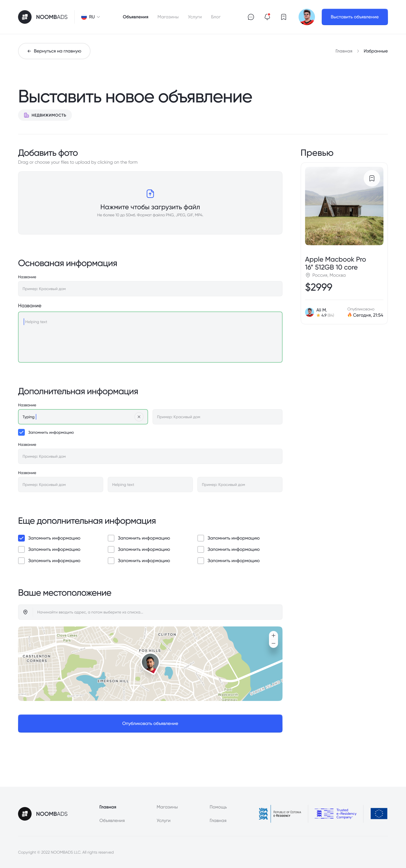406x868 pixels.
Task: Click the empty field next to the Typing field
Action: click(x=217, y=417)
